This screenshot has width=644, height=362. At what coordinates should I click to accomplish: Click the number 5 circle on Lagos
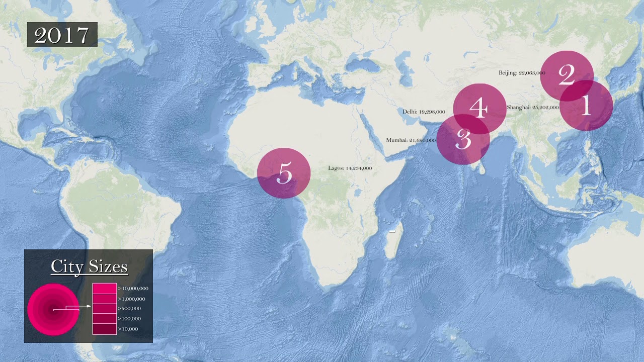click(284, 173)
